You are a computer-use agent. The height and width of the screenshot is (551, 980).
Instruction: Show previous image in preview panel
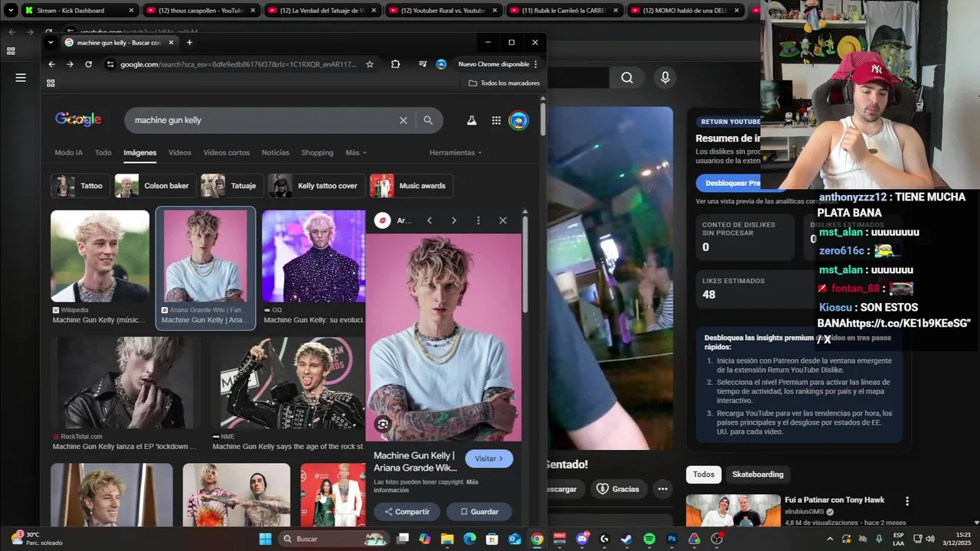tap(430, 220)
